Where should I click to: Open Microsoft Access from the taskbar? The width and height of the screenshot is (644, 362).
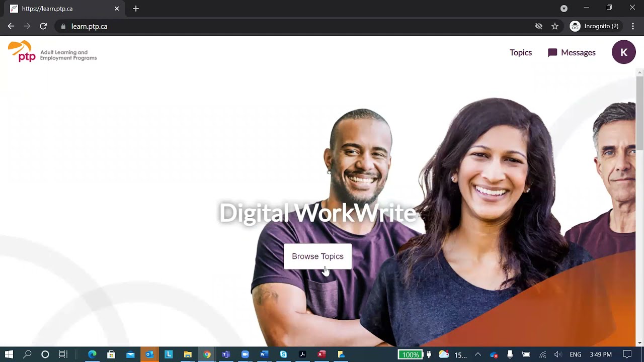321,354
